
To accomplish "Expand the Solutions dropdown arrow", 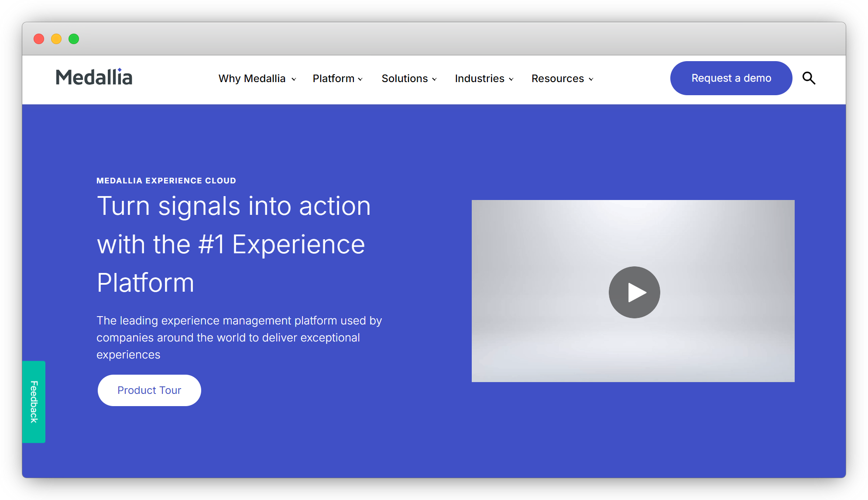I will pyautogui.click(x=434, y=79).
